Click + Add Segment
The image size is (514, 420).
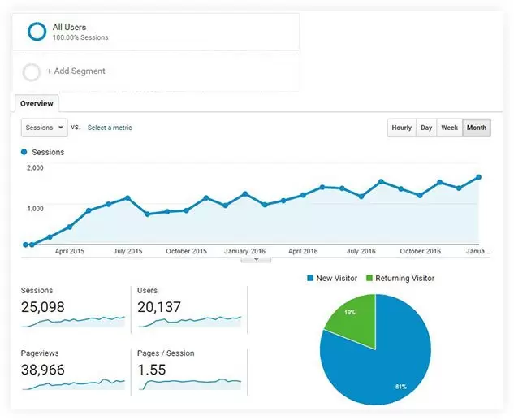coord(76,71)
